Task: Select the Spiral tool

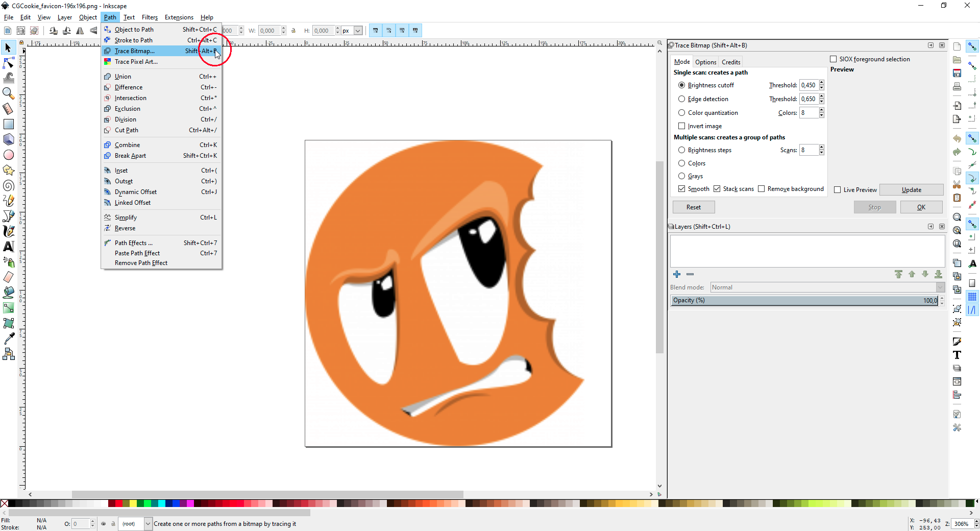Action: [x=8, y=185]
